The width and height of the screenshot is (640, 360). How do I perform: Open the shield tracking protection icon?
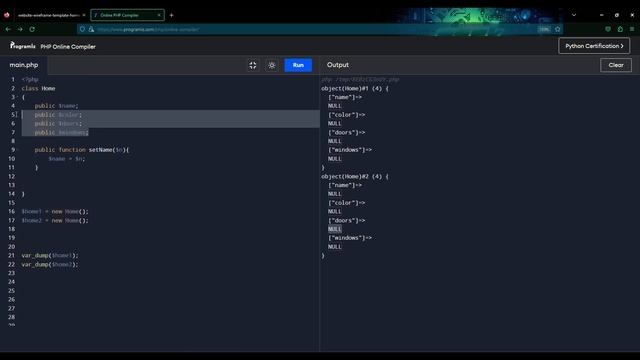(x=82, y=29)
